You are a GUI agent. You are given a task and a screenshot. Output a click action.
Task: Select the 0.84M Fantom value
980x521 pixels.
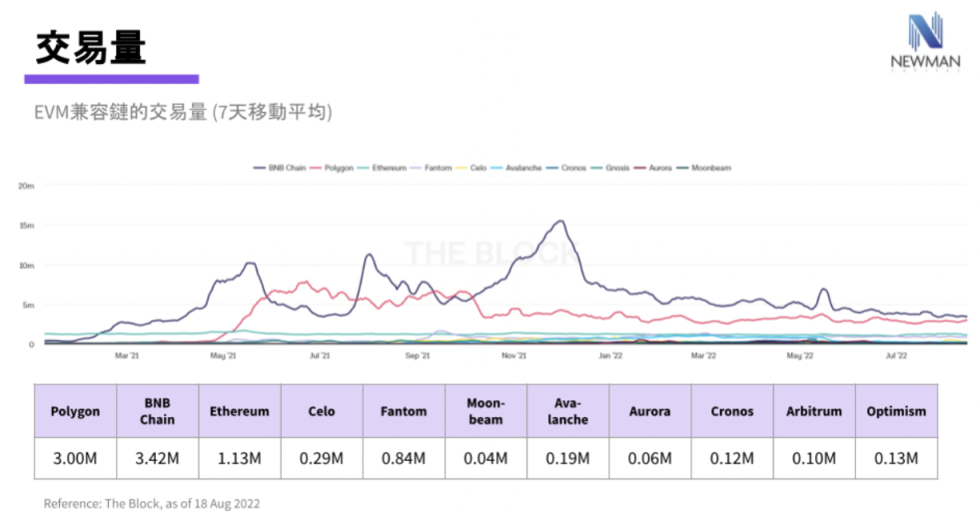(404, 458)
